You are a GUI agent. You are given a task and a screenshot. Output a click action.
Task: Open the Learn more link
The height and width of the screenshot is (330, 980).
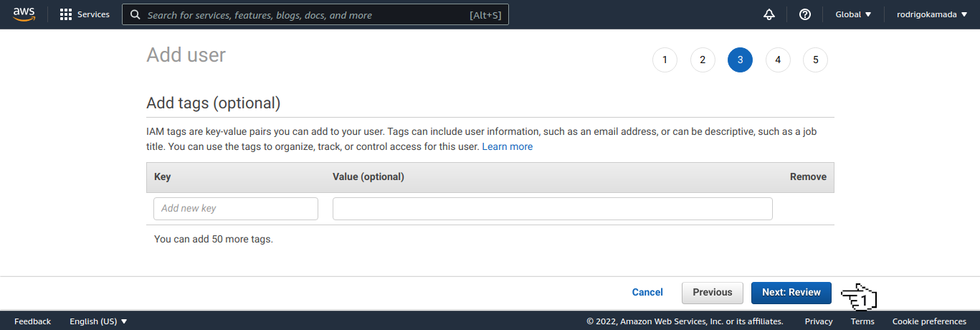pos(507,146)
